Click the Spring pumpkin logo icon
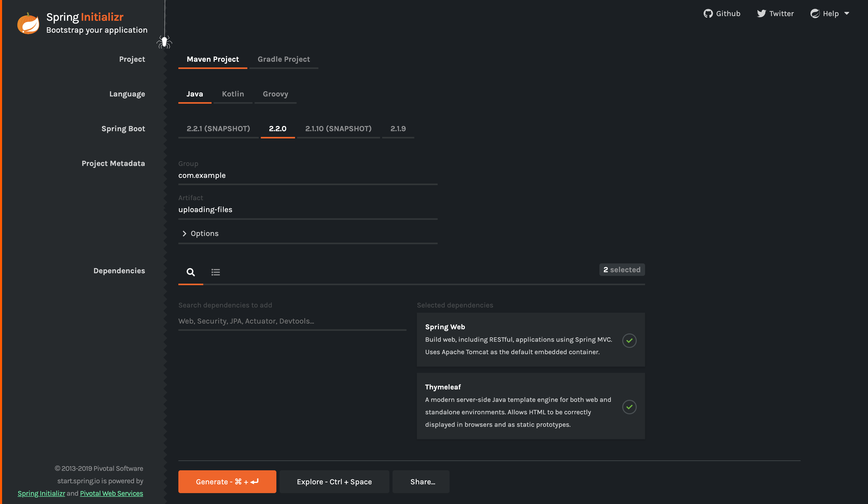This screenshot has height=504, width=868. (28, 23)
